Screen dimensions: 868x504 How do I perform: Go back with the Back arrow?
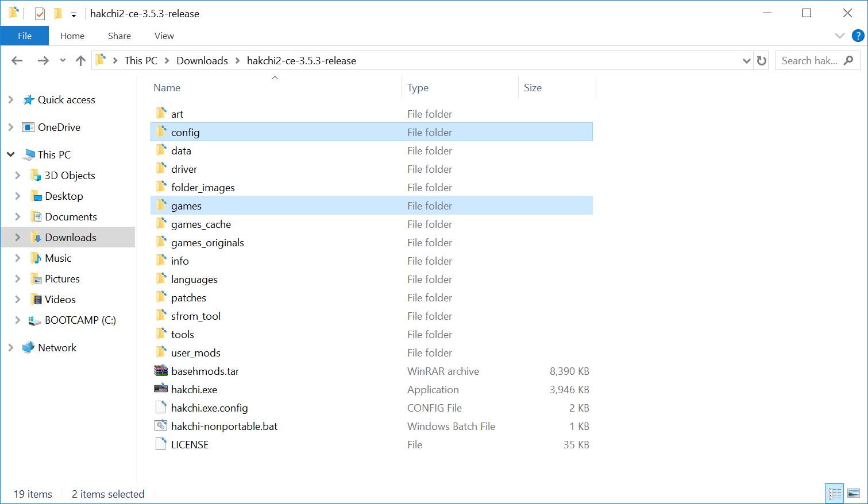17,61
